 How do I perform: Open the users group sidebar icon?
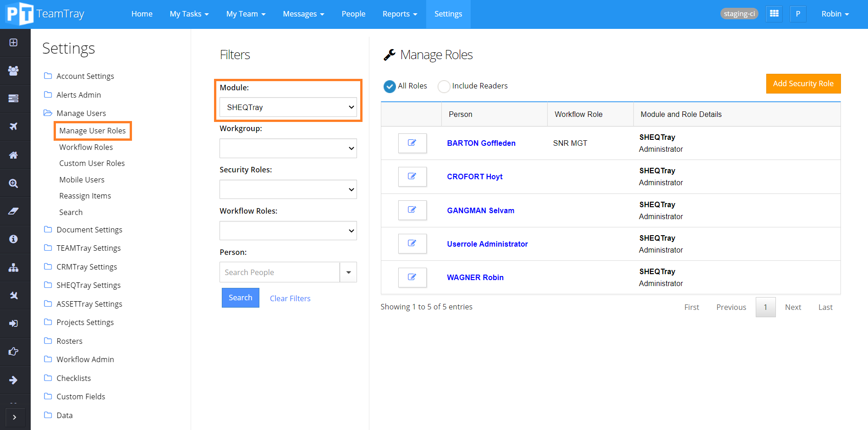pyautogui.click(x=14, y=71)
